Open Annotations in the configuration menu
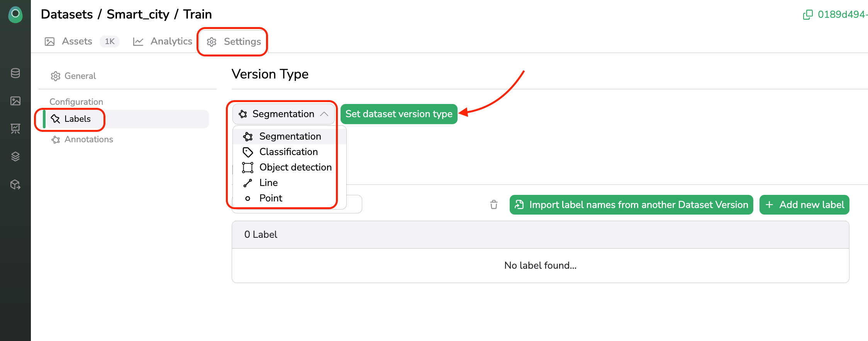868x341 pixels. [x=88, y=140]
